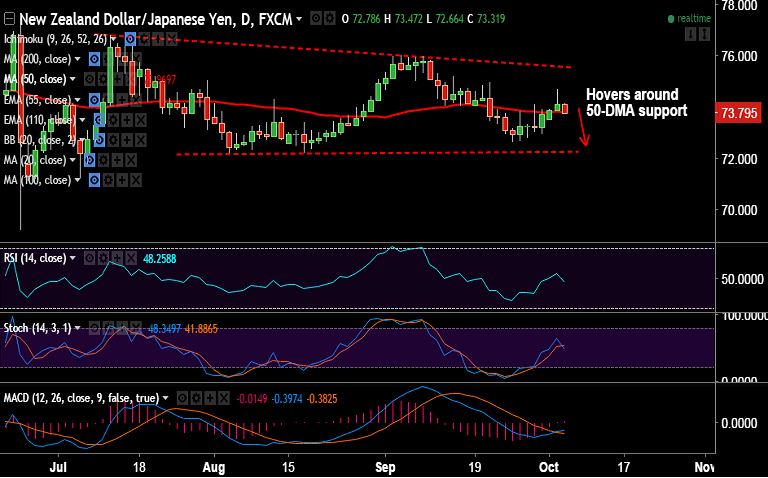This screenshot has width=768, height=478.
Task: Expand the MACD (12, 26, close, 9) dropdown arrow
Action: tap(165, 398)
